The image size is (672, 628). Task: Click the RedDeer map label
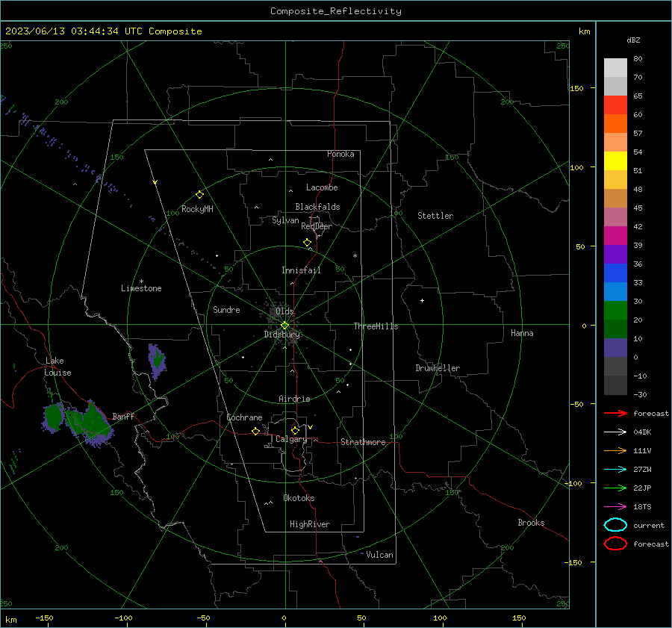(317, 226)
